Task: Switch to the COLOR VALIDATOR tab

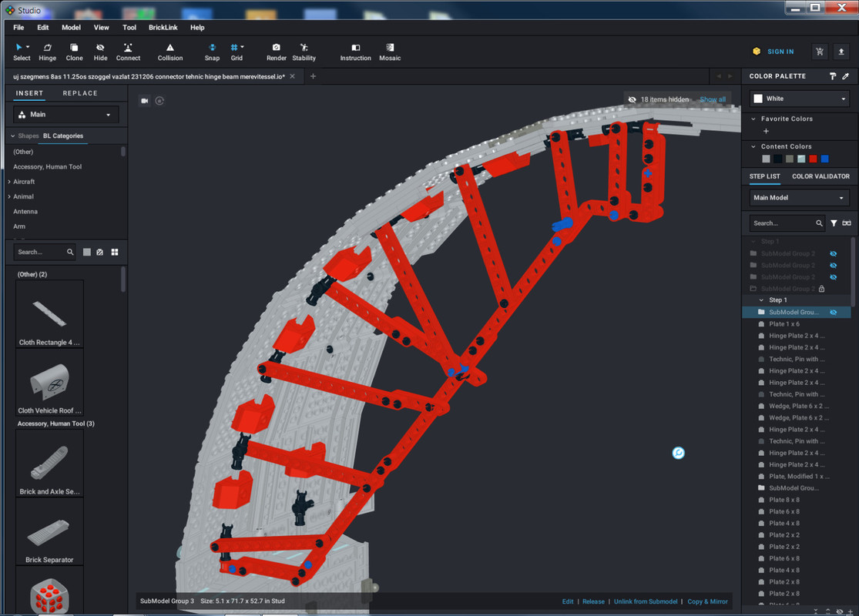Action: coord(820,176)
